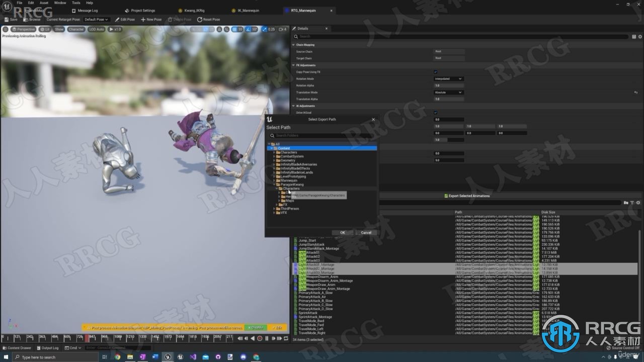Click the Show viewport button
The width and height of the screenshot is (644, 362).
59,29
